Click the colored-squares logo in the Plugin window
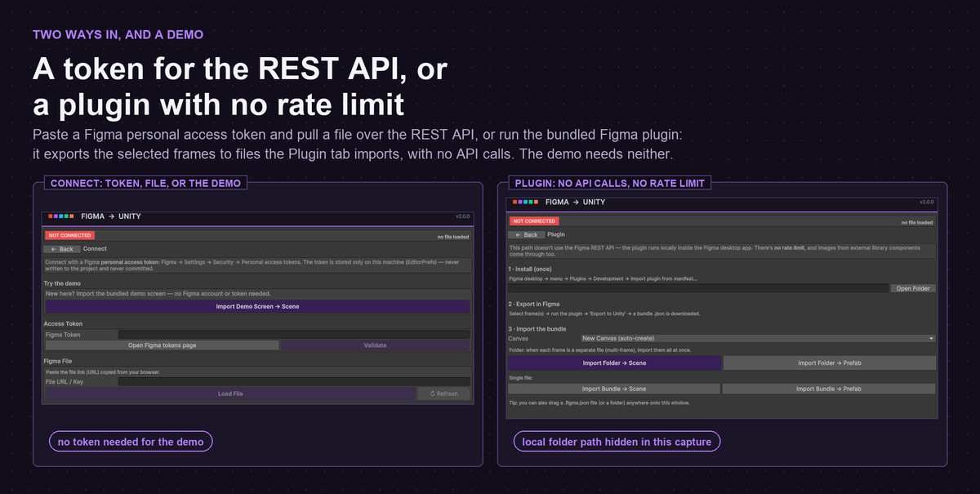Image resolution: width=980 pixels, height=494 pixels. pos(524,202)
